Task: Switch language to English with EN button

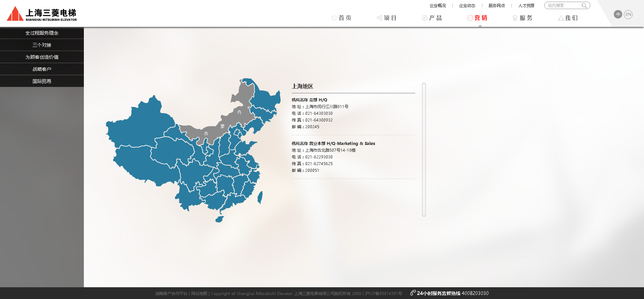Action: click(628, 14)
